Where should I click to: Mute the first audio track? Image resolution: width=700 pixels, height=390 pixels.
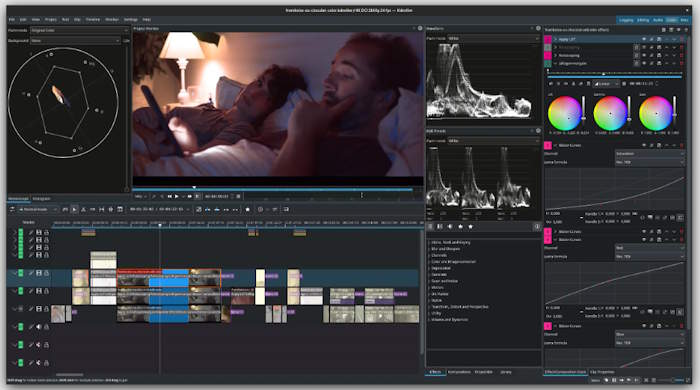[x=39, y=327]
